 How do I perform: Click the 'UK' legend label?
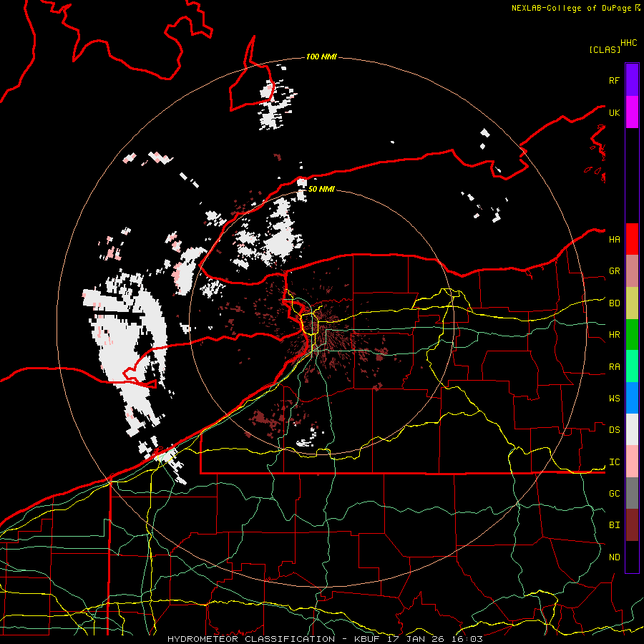tap(614, 112)
